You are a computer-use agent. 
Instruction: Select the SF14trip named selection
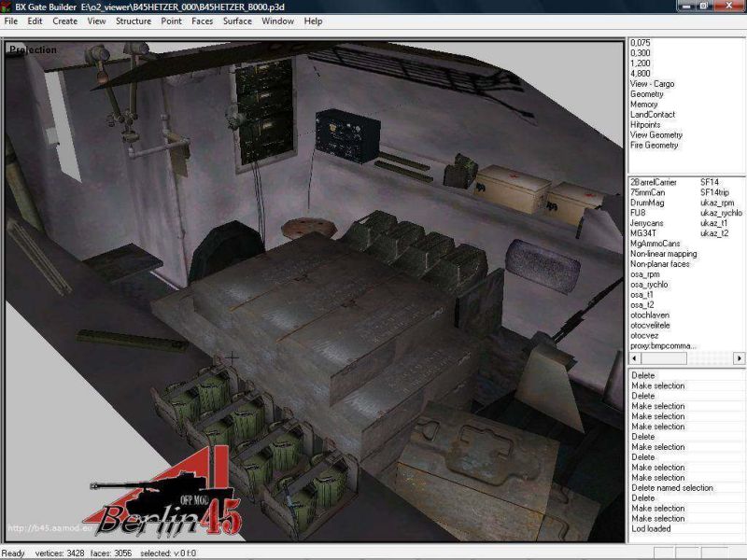point(714,192)
